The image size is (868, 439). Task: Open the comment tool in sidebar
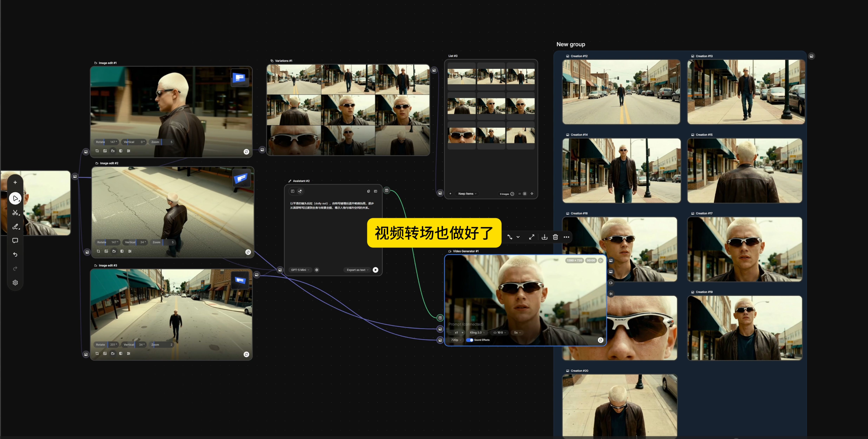(15, 240)
